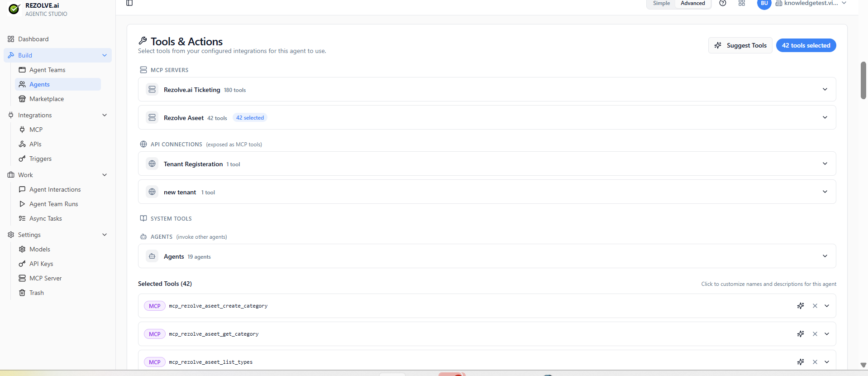Image resolution: width=868 pixels, height=376 pixels.
Task: Expand Rezolve Aseet tools list
Action: click(x=825, y=118)
